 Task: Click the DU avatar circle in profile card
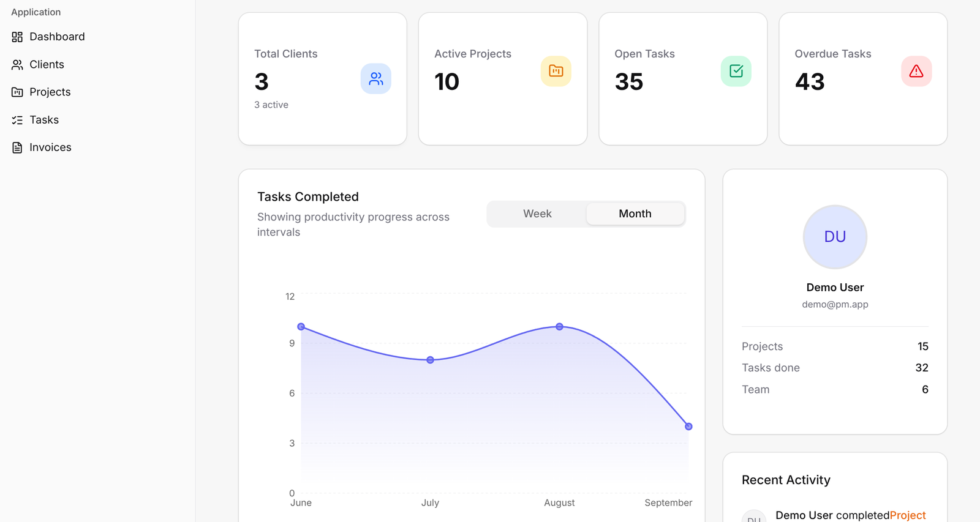click(x=835, y=237)
